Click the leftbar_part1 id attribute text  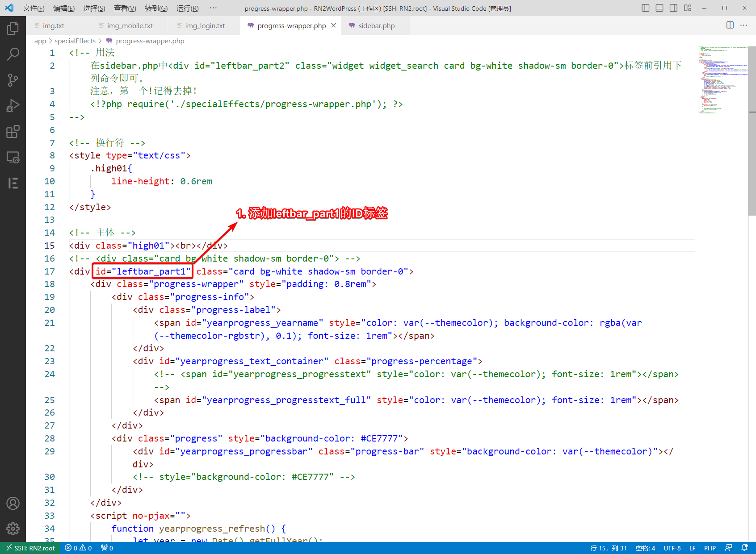point(143,271)
